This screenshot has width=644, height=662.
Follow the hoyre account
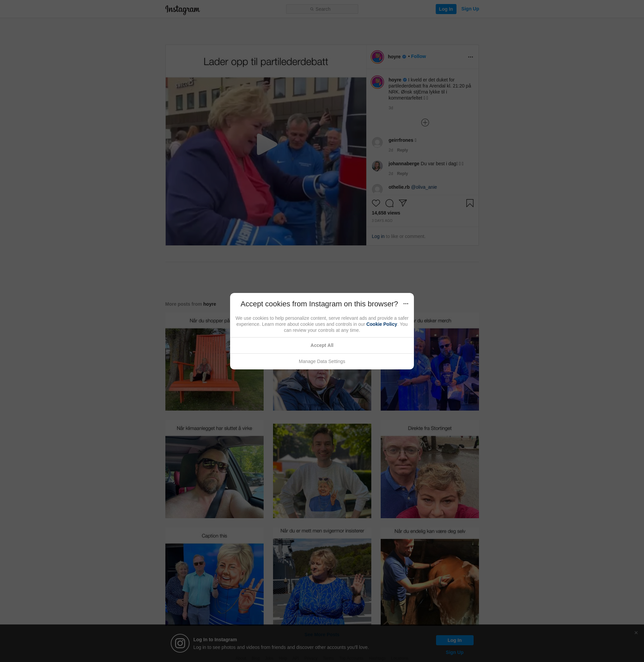[418, 56]
